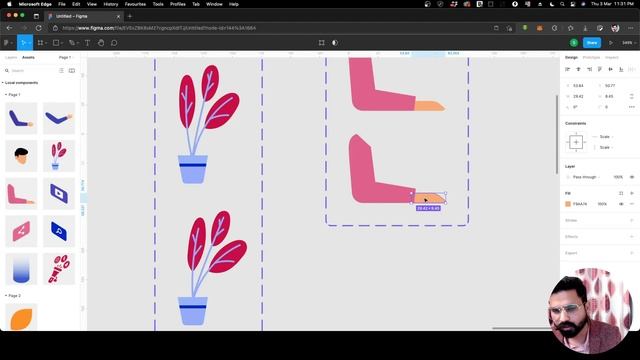
Task: Click the blue gradient component thumbnail
Action: coord(21,269)
